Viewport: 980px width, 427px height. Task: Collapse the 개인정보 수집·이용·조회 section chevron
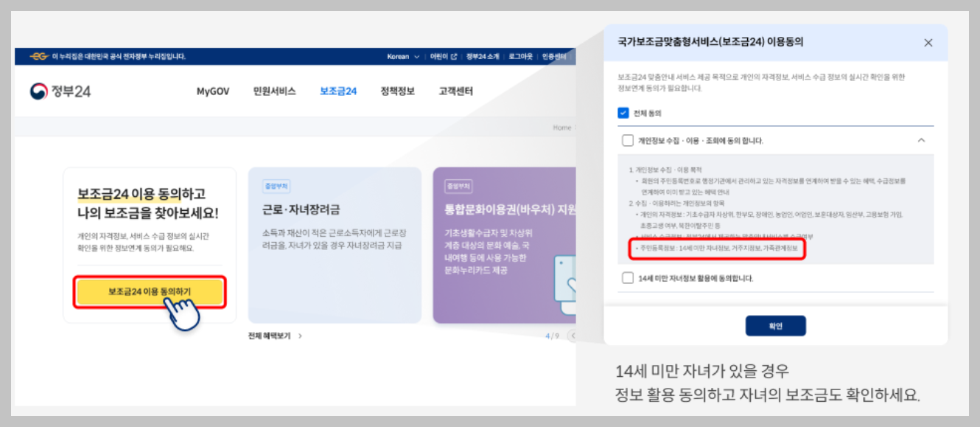point(921,140)
